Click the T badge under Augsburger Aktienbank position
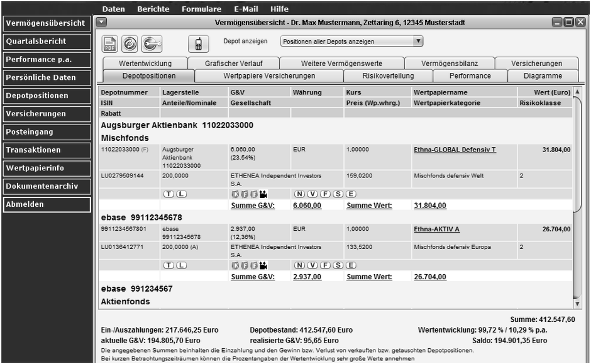This screenshot has height=364, width=591. pyautogui.click(x=168, y=194)
